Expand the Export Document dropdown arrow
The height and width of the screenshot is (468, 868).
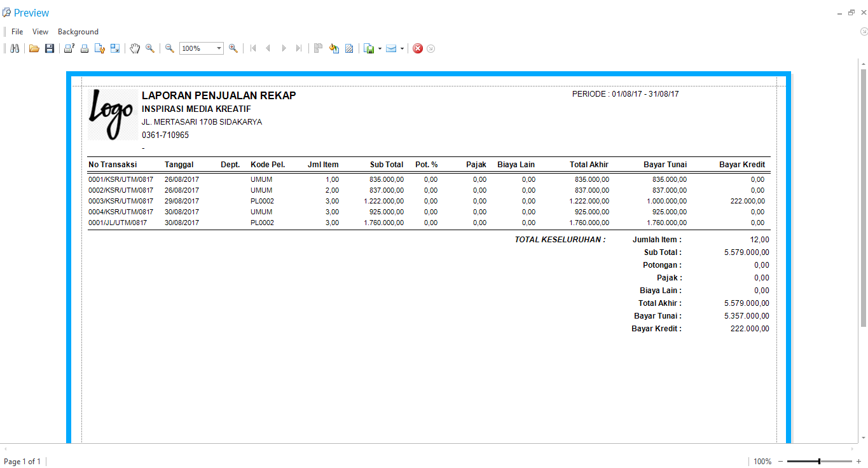tap(380, 48)
